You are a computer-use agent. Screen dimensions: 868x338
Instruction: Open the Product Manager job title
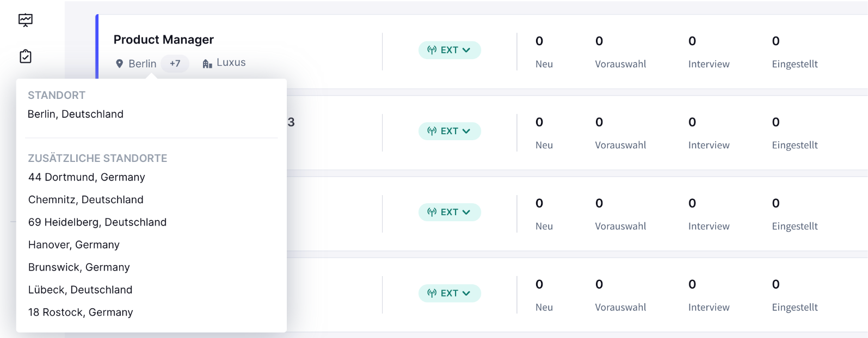(x=164, y=40)
